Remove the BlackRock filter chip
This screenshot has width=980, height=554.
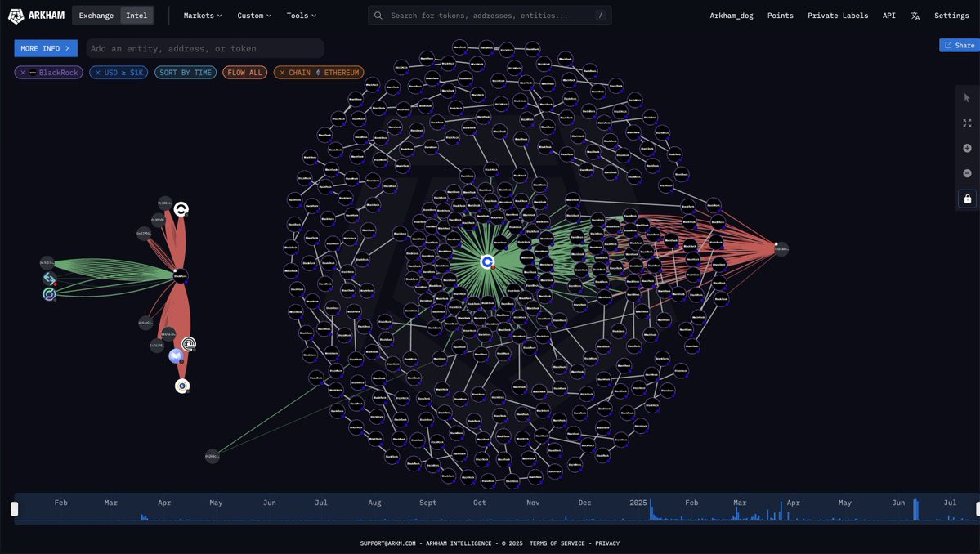(x=23, y=73)
